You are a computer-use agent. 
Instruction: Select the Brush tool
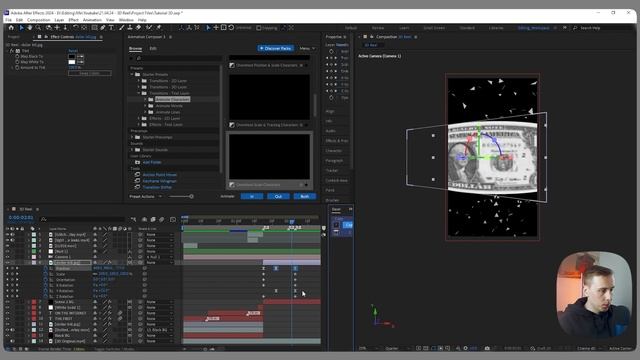tap(122, 28)
